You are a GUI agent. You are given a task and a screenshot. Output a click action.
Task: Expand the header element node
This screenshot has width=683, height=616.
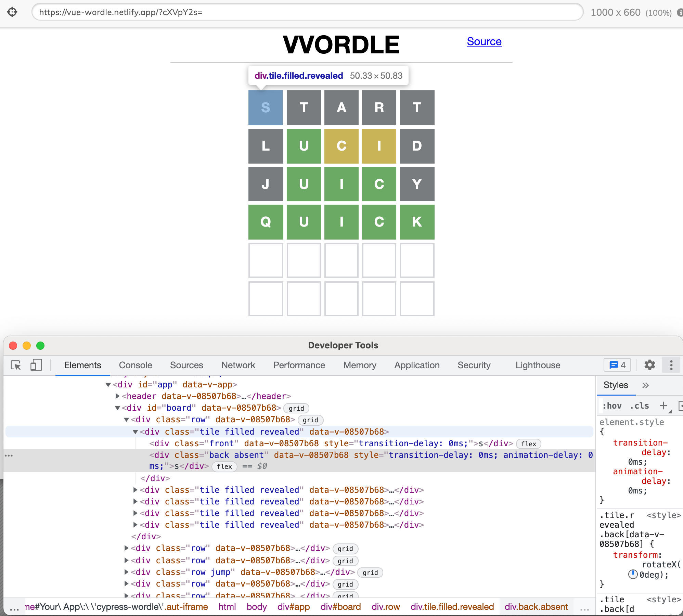[x=117, y=396]
